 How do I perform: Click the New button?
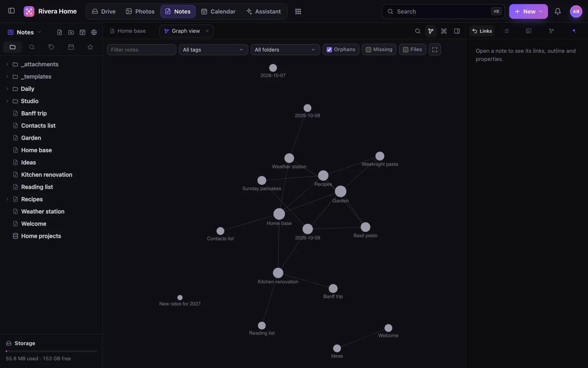(528, 12)
